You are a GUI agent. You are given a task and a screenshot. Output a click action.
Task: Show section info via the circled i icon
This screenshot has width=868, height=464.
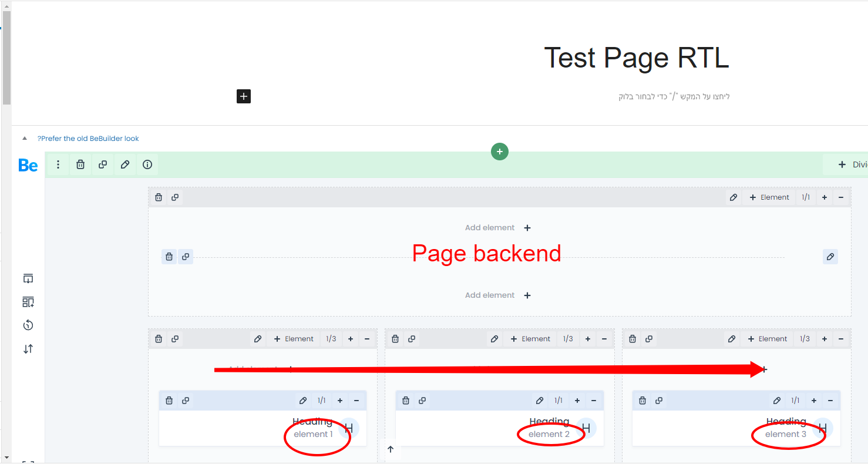(147, 164)
